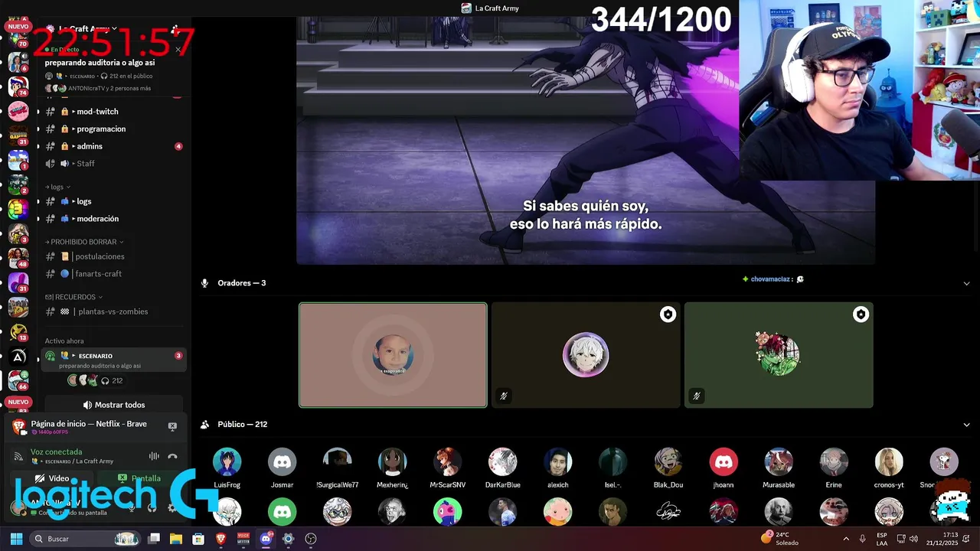Toggle the taskbar microphone indicator
The height and width of the screenshot is (551, 980).
(863, 539)
